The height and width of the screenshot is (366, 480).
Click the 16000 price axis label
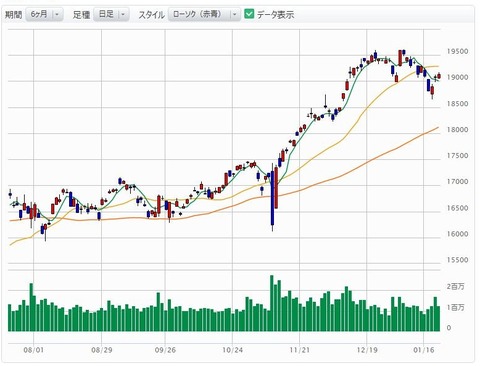tap(457, 234)
